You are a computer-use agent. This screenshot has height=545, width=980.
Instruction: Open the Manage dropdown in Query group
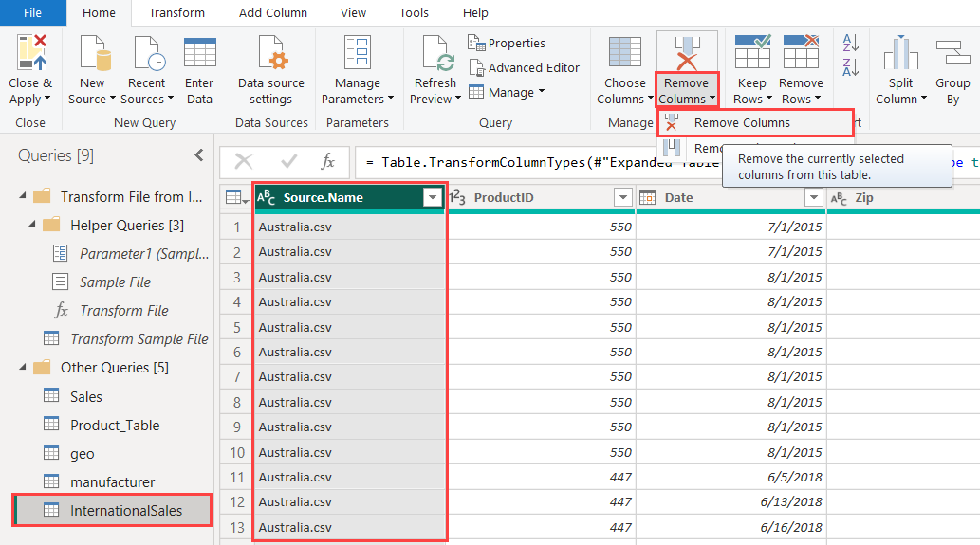coord(508,92)
